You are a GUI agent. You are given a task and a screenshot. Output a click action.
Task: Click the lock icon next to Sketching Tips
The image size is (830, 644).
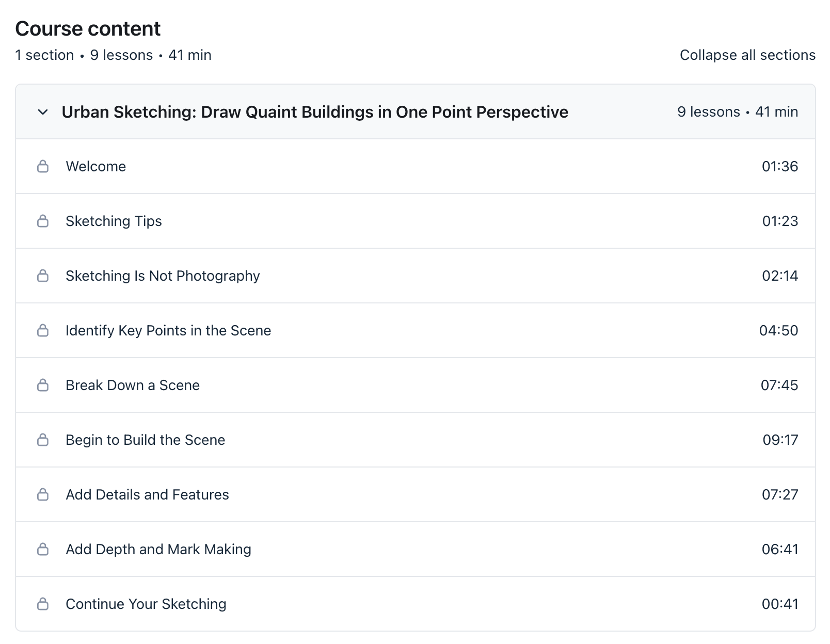pos(43,221)
